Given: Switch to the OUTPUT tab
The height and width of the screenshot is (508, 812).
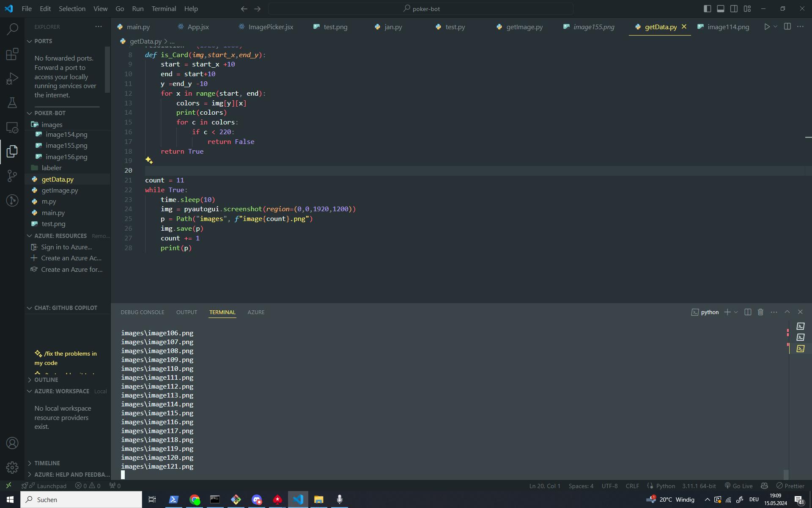Looking at the screenshot, I should coord(186,311).
